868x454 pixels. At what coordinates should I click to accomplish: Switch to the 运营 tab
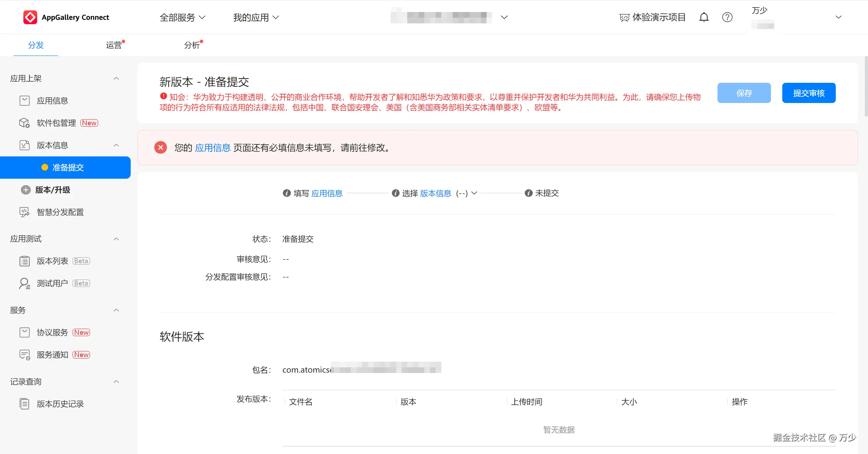(114, 45)
